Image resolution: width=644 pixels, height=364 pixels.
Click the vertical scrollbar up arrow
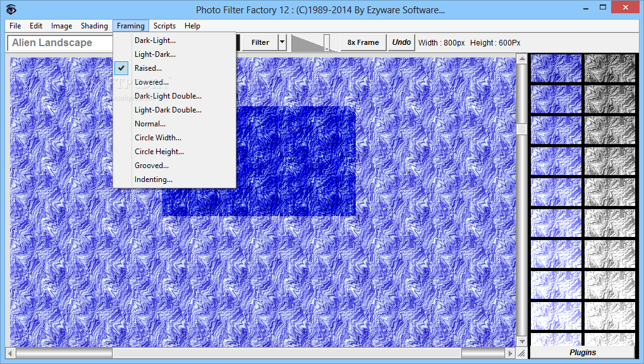coord(521,59)
